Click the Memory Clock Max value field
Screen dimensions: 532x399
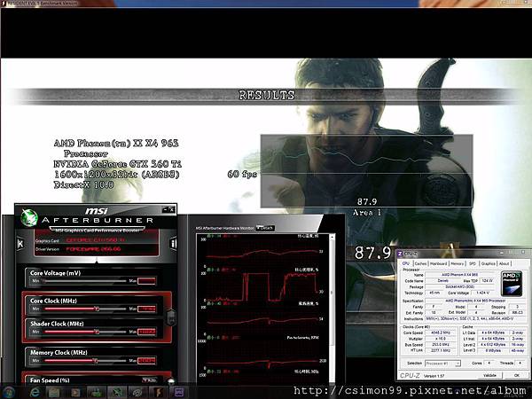(146, 360)
